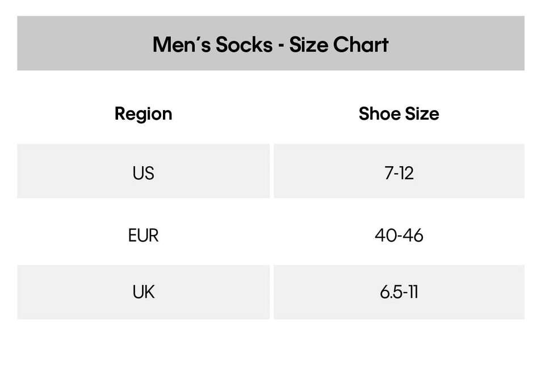This screenshot has width=545, height=392.
Task: Select the UK region cell
Action: coord(143,292)
